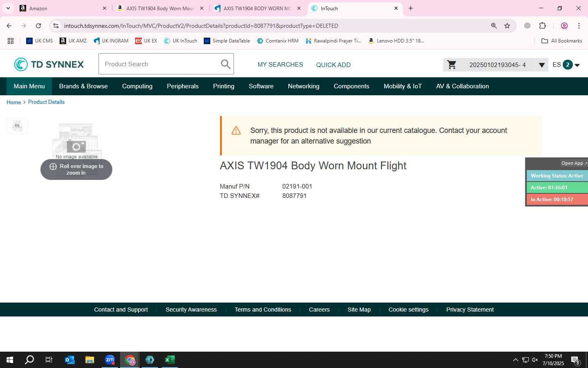Open the Networking menu
The width and height of the screenshot is (588, 368).
pos(303,86)
